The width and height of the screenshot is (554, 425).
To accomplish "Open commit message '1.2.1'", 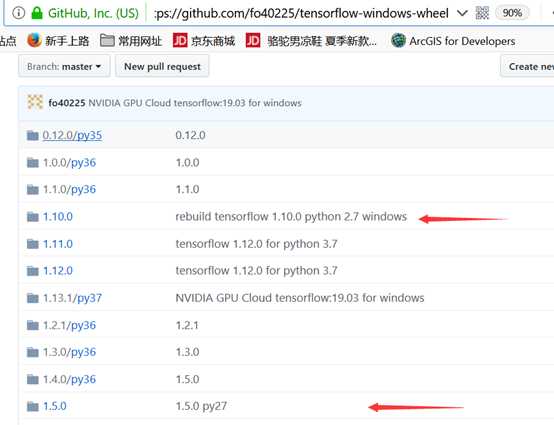I will (x=187, y=325).
